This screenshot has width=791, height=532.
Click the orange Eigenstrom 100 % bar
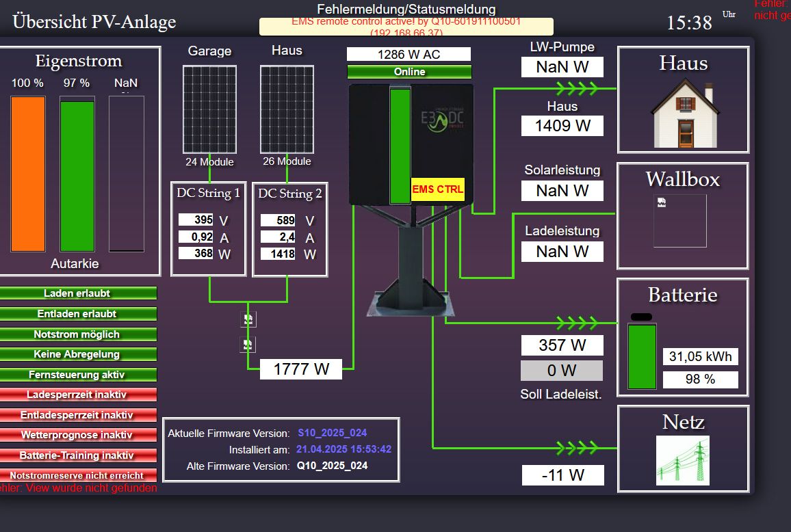click(28, 174)
